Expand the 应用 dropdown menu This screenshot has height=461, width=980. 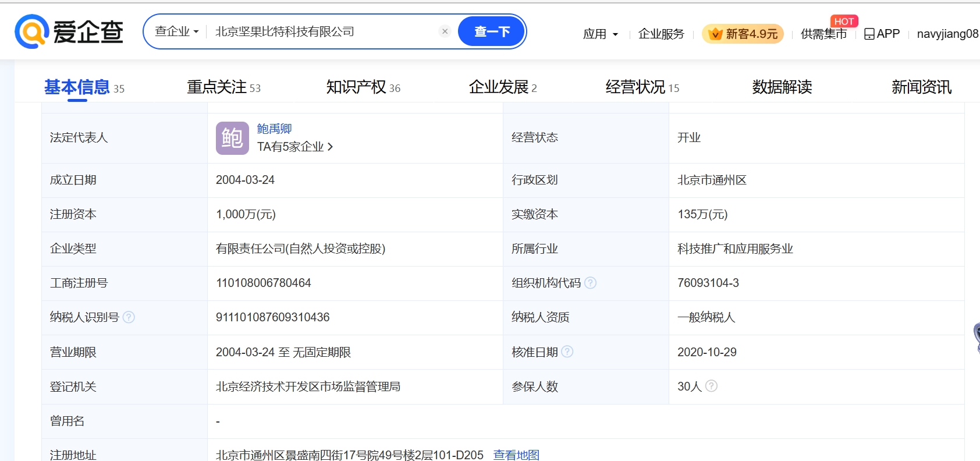pos(601,34)
